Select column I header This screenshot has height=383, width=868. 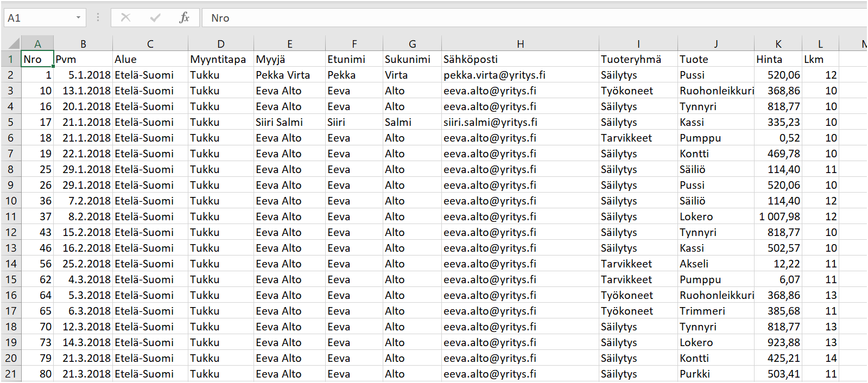[638, 44]
